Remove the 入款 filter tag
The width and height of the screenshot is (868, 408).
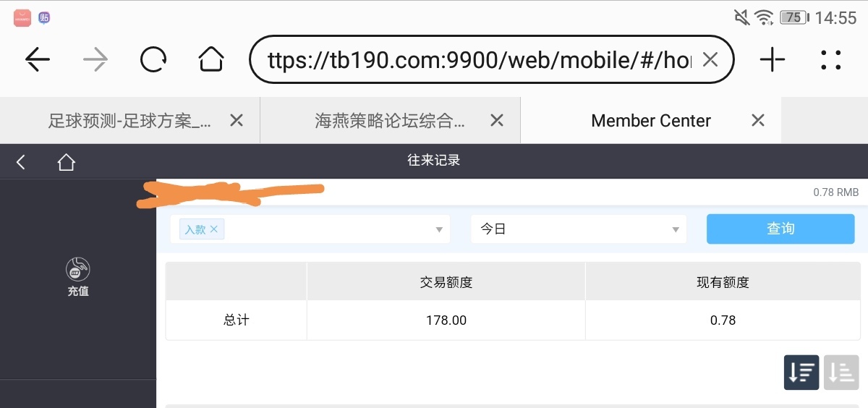[x=213, y=229]
